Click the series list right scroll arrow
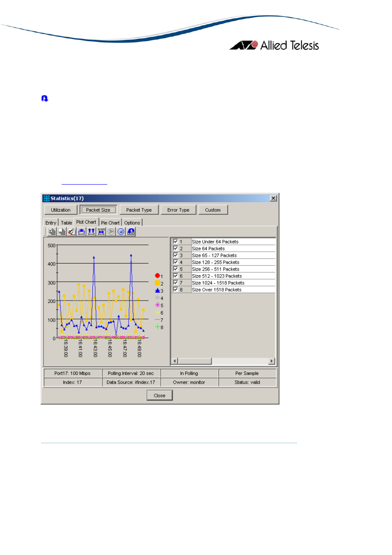Image resolution: width=392 pixels, height=555 pixels. [x=272, y=361]
